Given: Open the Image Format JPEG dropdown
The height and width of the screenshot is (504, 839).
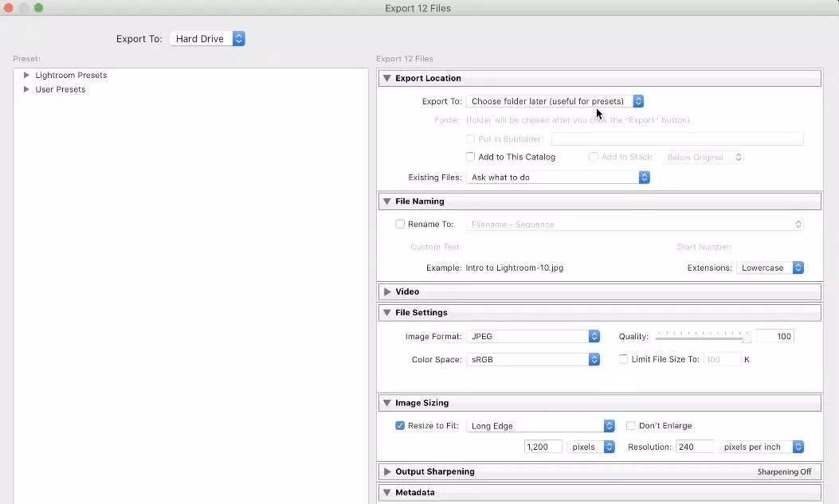Looking at the screenshot, I should tap(533, 337).
